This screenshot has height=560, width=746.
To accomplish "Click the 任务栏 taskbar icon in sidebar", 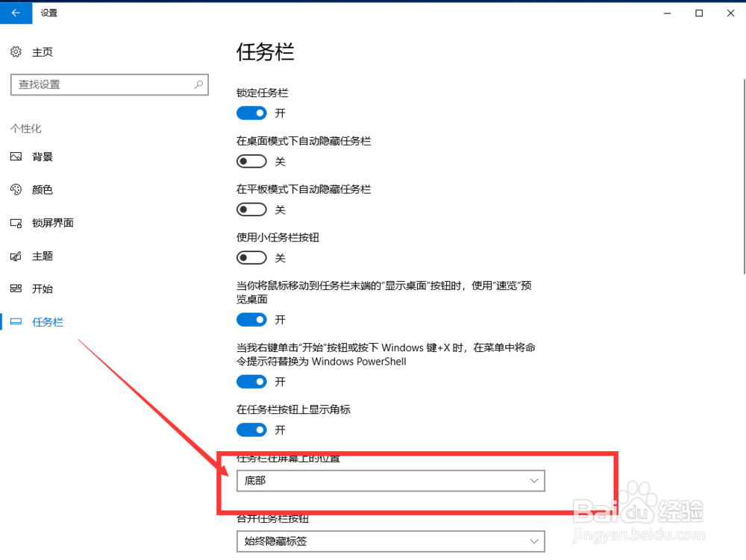I will 16,321.
